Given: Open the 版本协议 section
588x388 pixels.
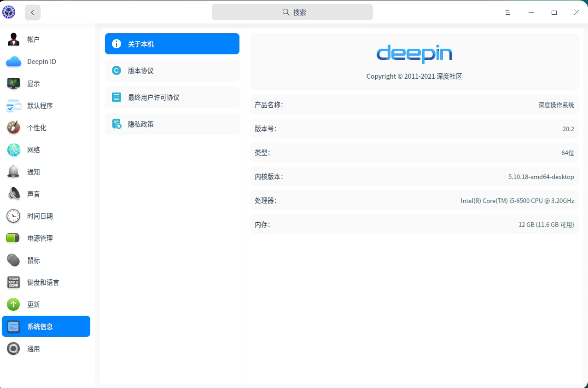Looking at the screenshot, I should [172, 71].
